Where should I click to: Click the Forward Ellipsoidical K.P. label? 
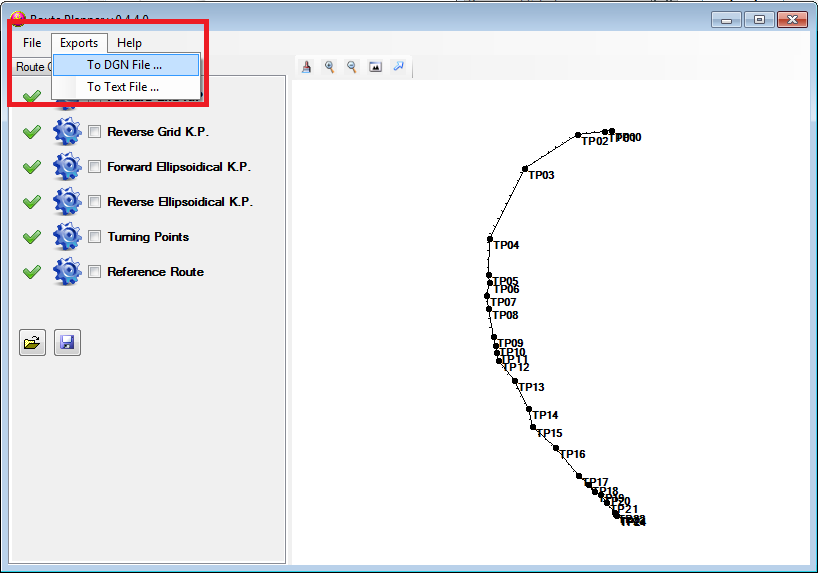pyautogui.click(x=179, y=166)
